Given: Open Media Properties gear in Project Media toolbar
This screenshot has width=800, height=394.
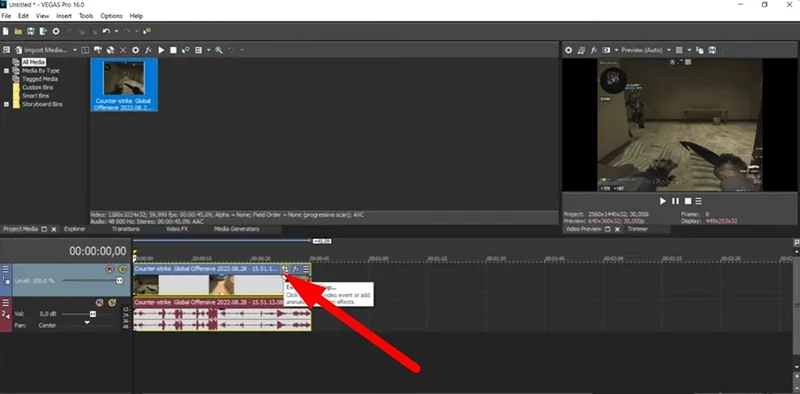Looking at the screenshot, I should point(135,50).
